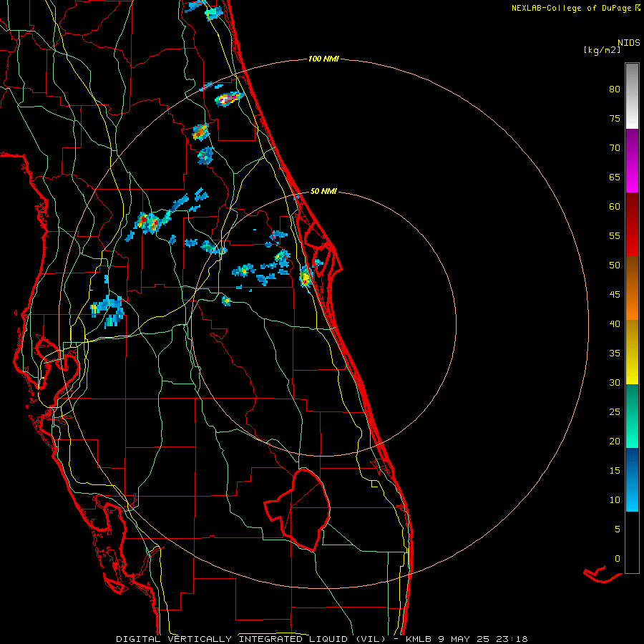Click the 9 MAY 25 date in the caption

tap(464, 639)
